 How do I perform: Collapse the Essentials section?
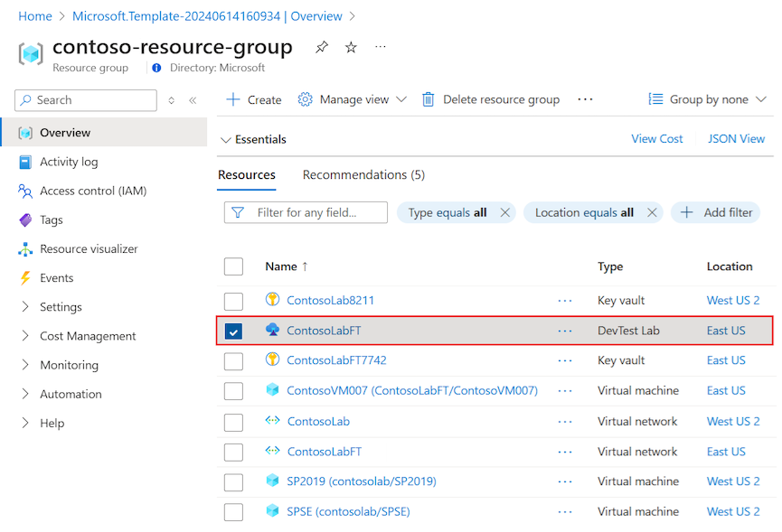coord(225,139)
